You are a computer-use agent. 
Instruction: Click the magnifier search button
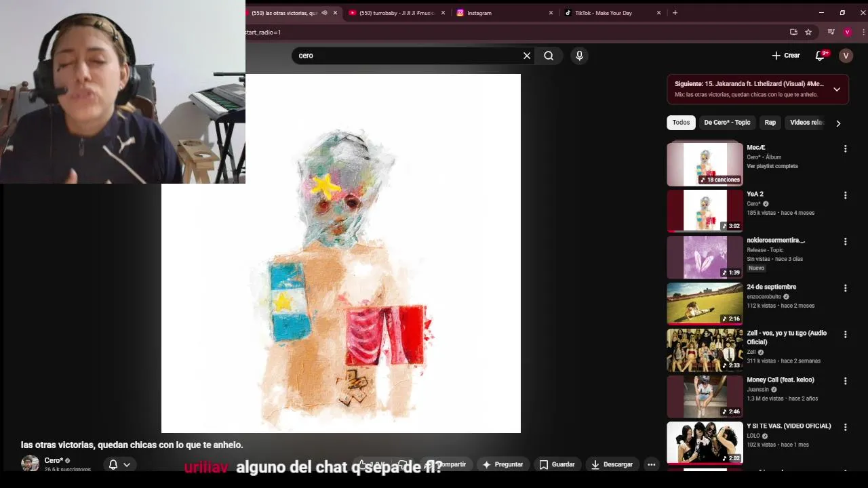pos(549,56)
